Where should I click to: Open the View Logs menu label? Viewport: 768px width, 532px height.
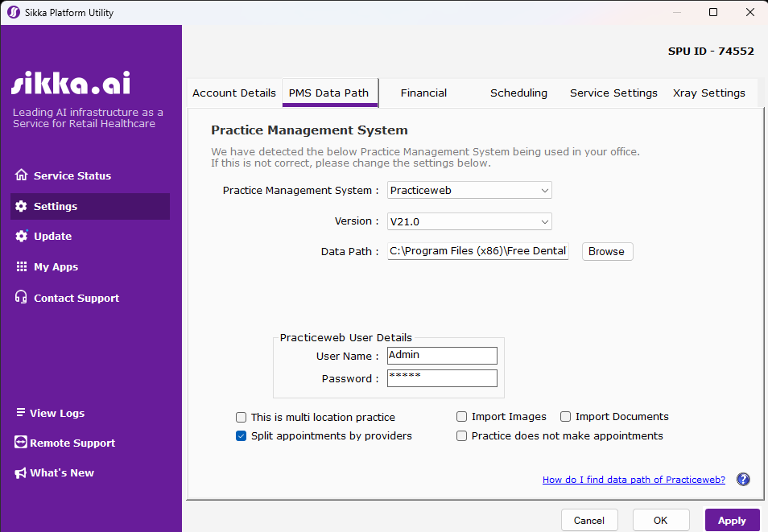coord(57,413)
